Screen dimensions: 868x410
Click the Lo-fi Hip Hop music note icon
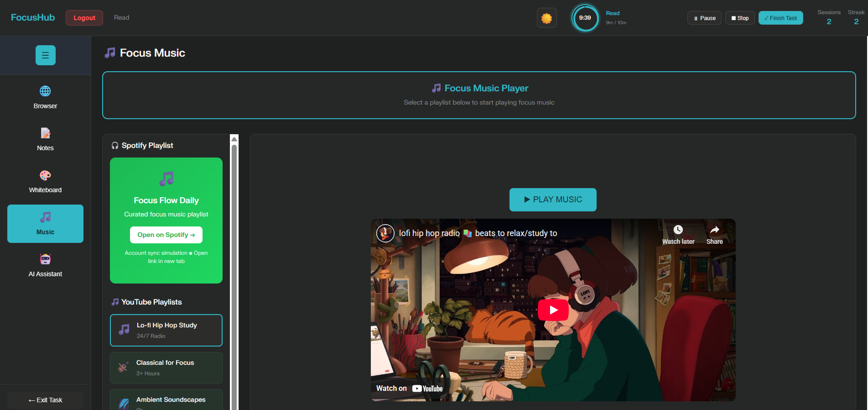coord(124,330)
